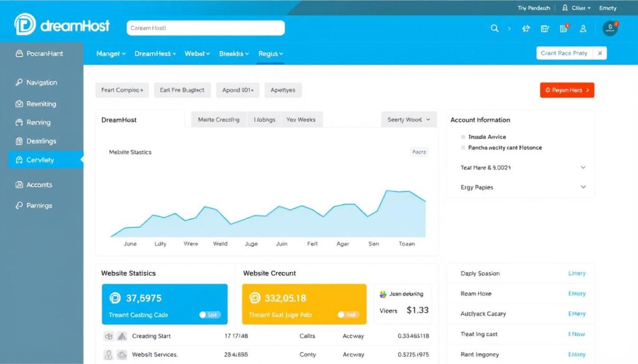Click first icon in Websit Services row
The height and width of the screenshot is (364, 638).
[x=108, y=355]
